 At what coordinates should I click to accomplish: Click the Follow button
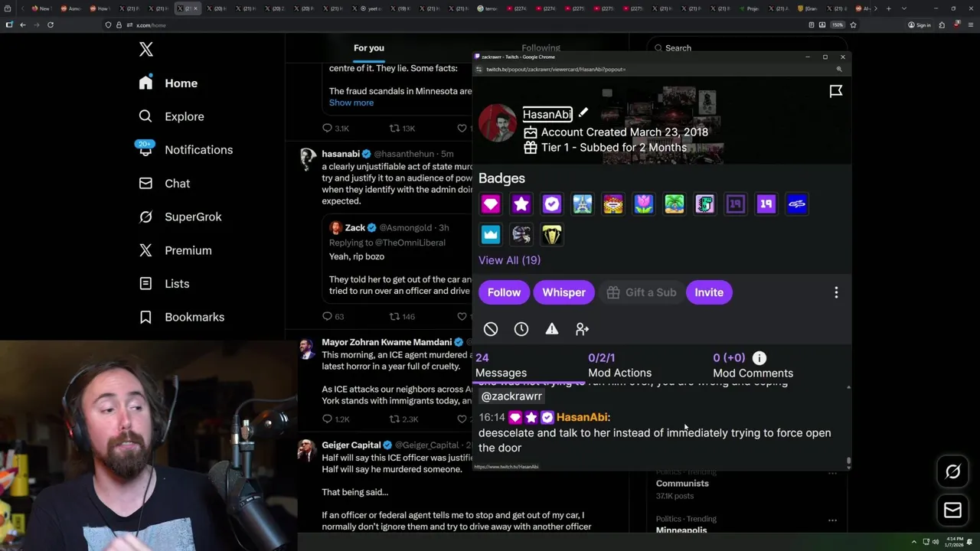pyautogui.click(x=504, y=292)
